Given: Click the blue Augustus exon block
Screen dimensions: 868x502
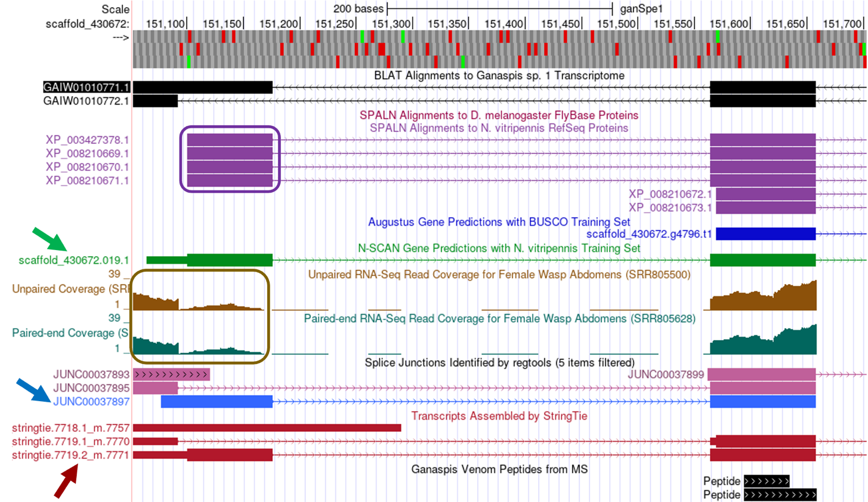Looking at the screenshot, I should point(765,234).
